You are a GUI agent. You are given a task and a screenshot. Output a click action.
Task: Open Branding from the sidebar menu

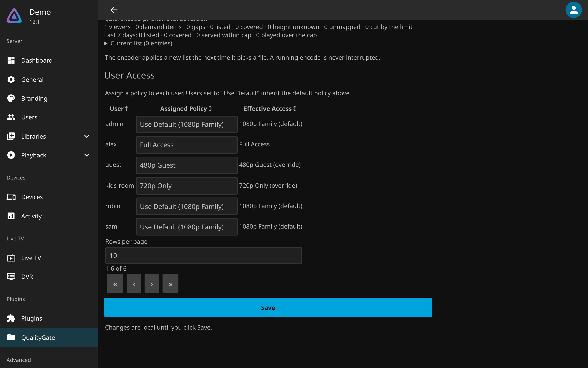click(49, 98)
